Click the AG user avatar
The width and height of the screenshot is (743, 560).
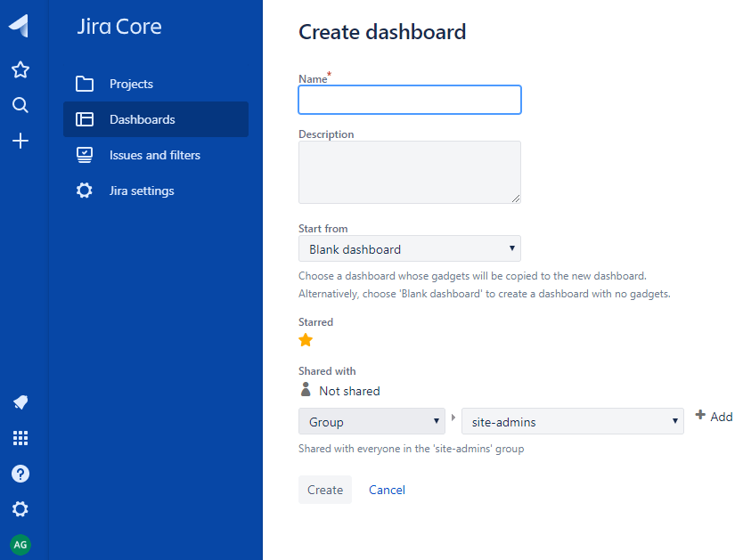[x=20, y=545]
